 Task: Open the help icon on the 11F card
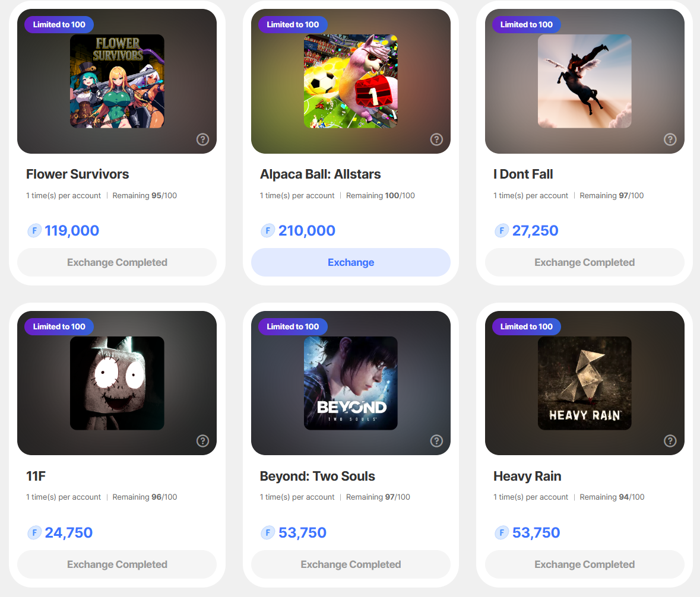[202, 441]
